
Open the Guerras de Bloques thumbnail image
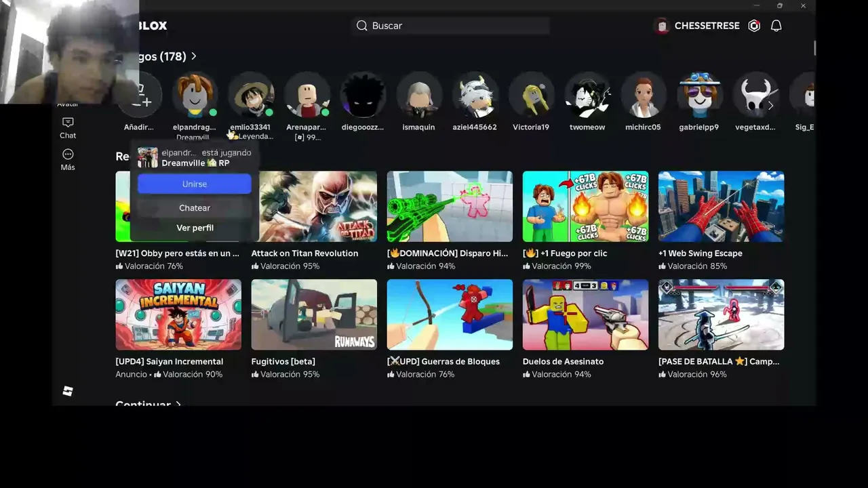coord(450,314)
